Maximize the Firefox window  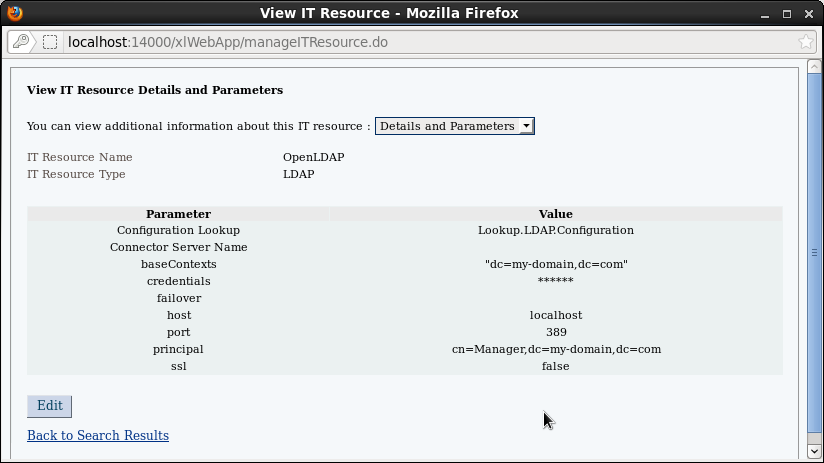787,13
